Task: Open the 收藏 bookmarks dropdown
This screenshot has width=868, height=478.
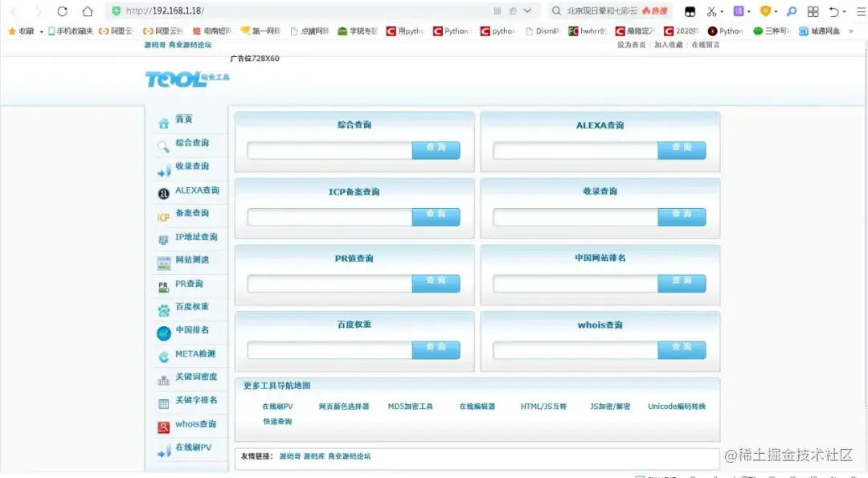Action: click(27, 32)
